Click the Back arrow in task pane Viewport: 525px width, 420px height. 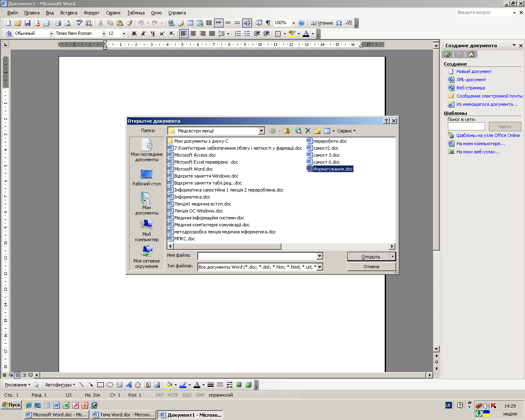(x=447, y=54)
